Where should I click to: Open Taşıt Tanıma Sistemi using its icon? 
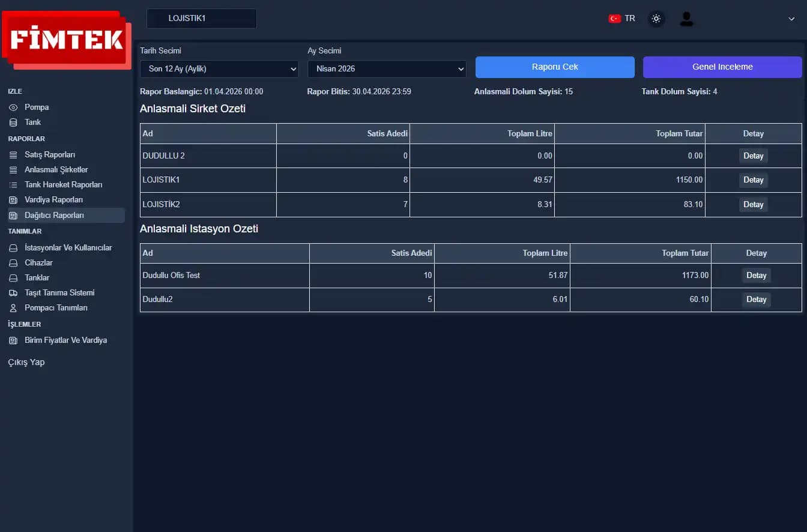tap(13, 292)
